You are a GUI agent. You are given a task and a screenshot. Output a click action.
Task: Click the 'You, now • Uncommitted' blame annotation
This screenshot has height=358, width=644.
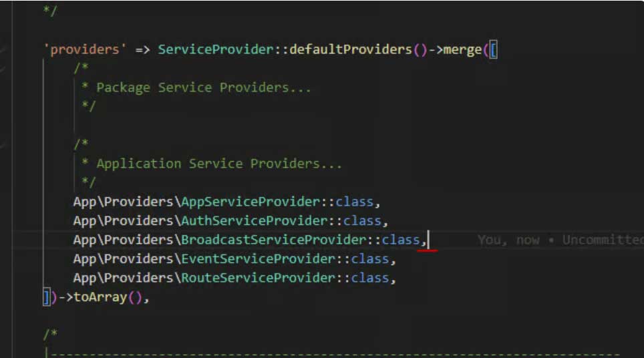point(560,240)
